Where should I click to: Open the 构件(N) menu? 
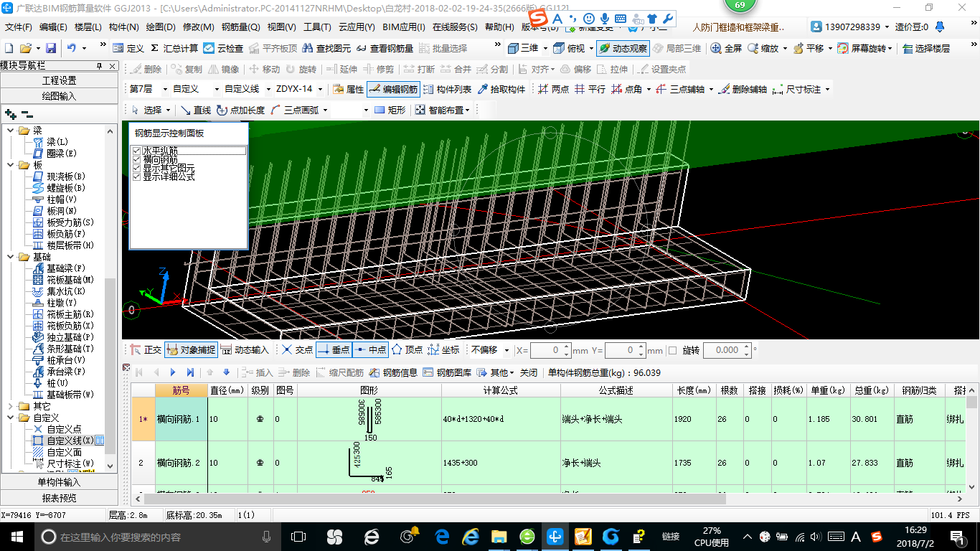pyautogui.click(x=123, y=27)
